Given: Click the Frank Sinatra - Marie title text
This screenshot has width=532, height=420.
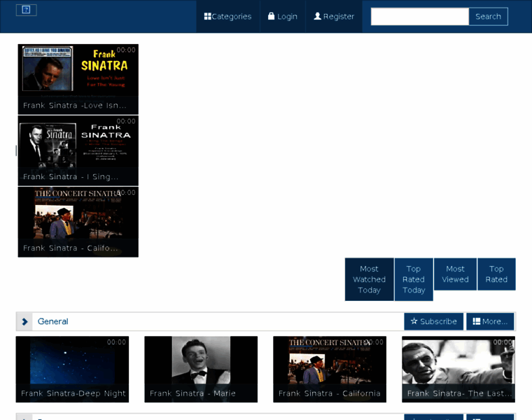Looking at the screenshot, I should [192, 393].
